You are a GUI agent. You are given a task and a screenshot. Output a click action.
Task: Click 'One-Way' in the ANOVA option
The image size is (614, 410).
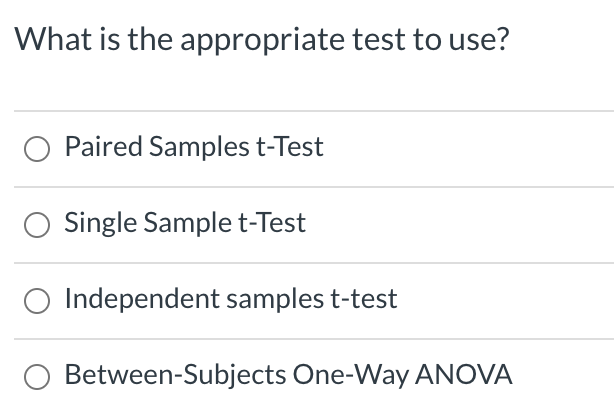(350, 375)
